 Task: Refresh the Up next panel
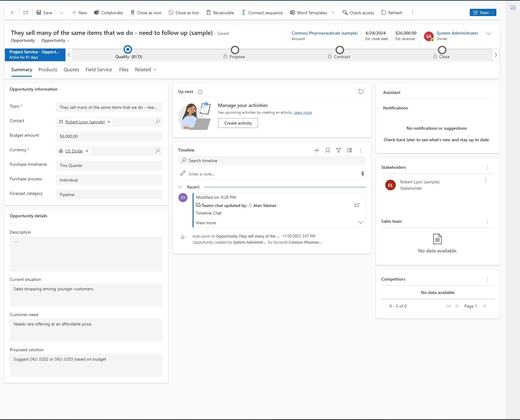[361, 92]
